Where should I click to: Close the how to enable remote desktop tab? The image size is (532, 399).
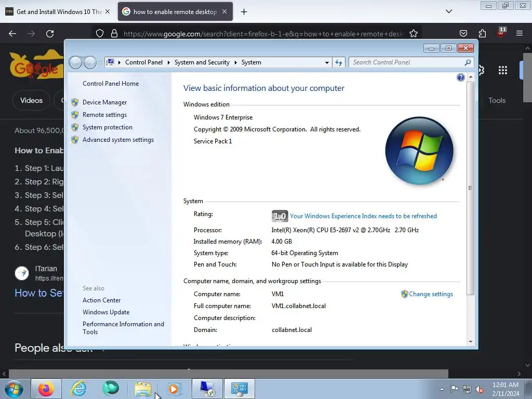pyautogui.click(x=224, y=11)
